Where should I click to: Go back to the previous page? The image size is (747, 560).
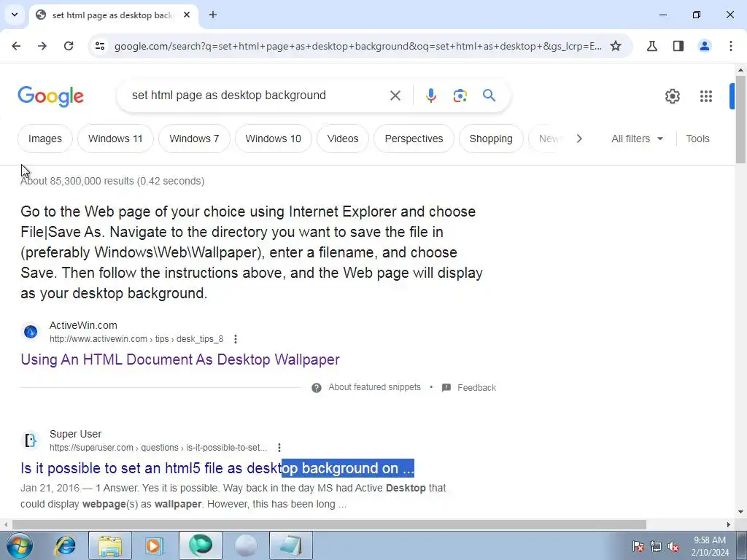[x=16, y=46]
